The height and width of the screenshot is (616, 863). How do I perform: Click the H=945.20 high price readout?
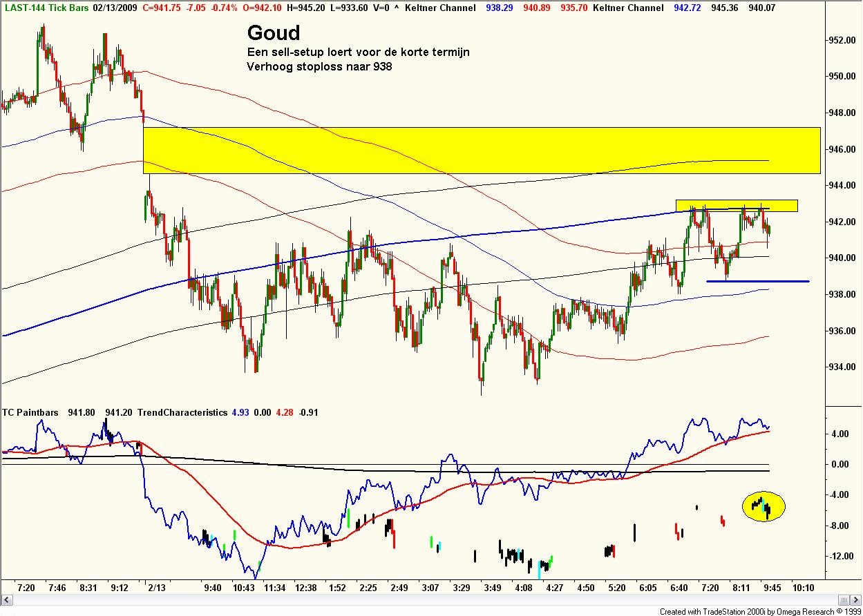click(307, 9)
